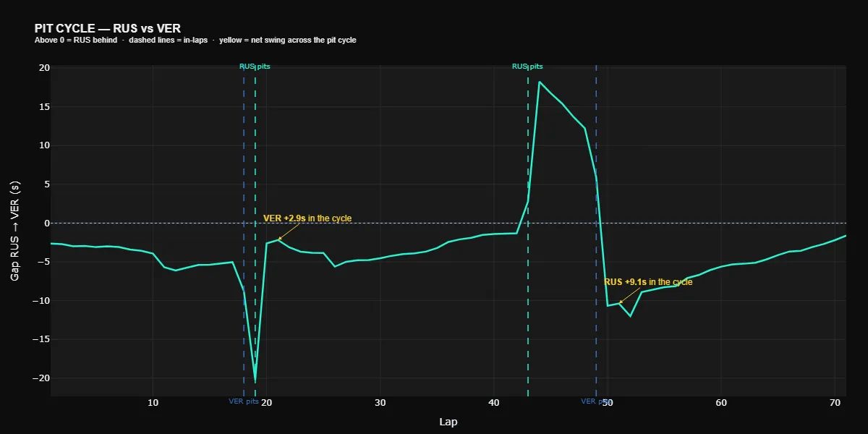This screenshot has height=434, width=868.
Task: Click the y-axis tick label 20
Action: point(44,68)
